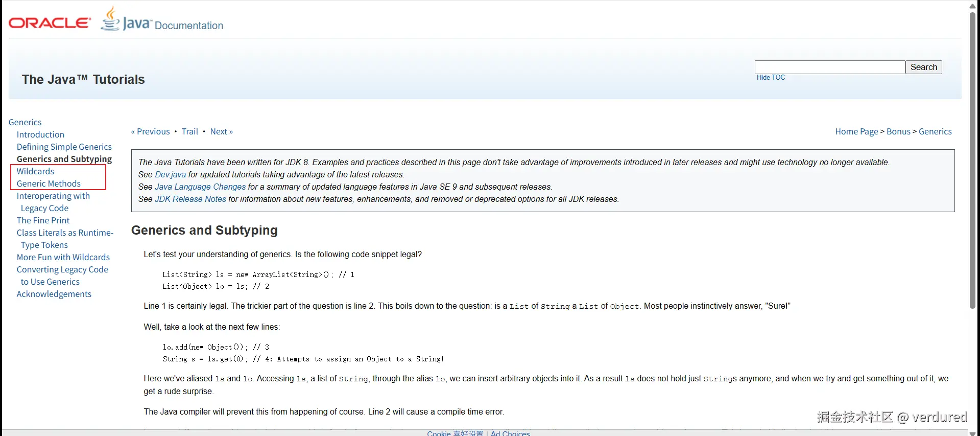Go to the Next page
This screenshot has height=436, width=980.
click(221, 131)
